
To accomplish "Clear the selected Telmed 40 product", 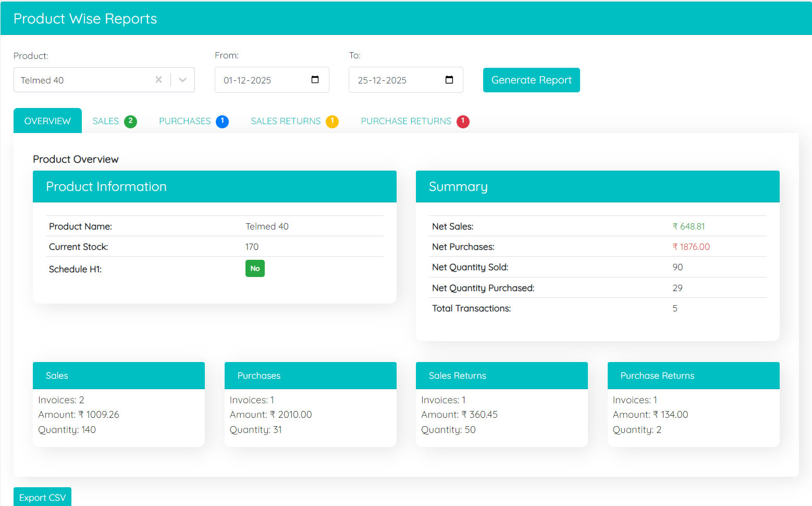I will click(x=158, y=80).
